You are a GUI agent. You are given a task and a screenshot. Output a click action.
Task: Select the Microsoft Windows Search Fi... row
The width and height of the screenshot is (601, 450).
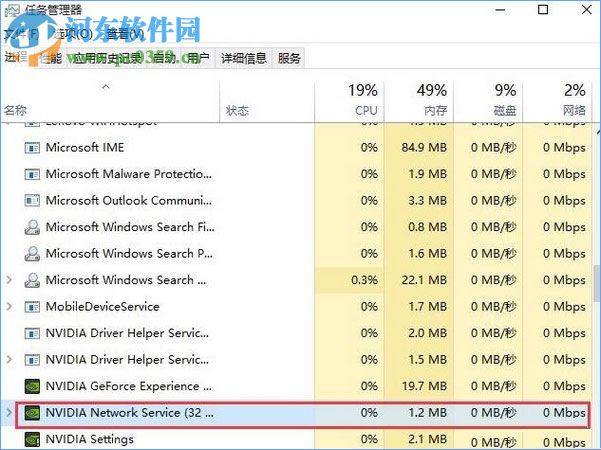[x=296, y=227]
